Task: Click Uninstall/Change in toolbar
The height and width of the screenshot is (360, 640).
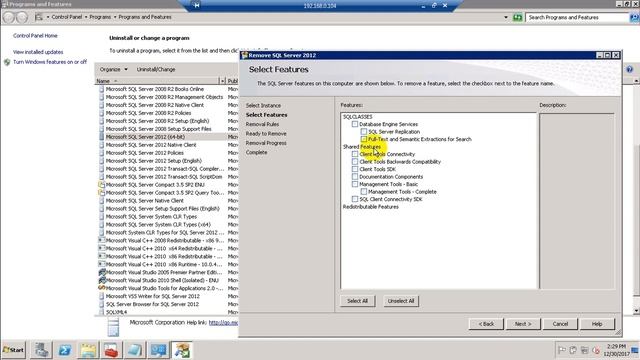Action: 156,69
